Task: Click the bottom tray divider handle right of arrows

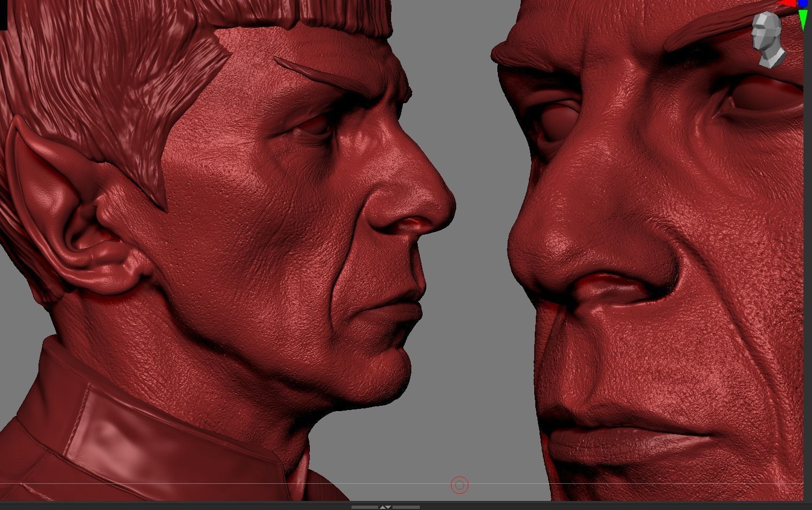Action: point(406,507)
